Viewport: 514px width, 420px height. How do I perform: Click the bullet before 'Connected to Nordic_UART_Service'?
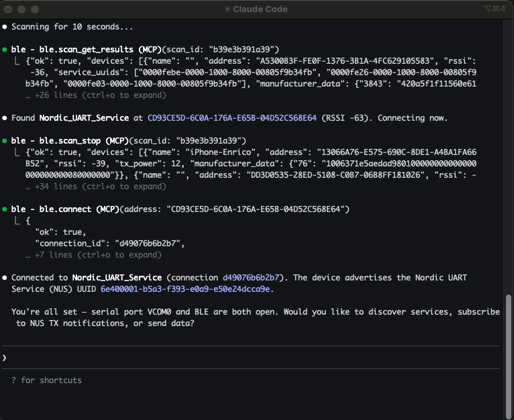5,278
